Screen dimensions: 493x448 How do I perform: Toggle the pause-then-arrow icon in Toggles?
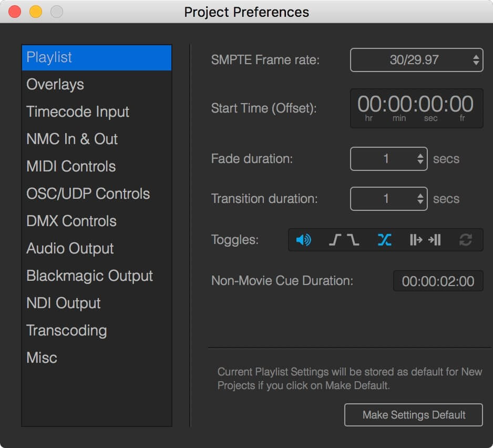pos(416,240)
